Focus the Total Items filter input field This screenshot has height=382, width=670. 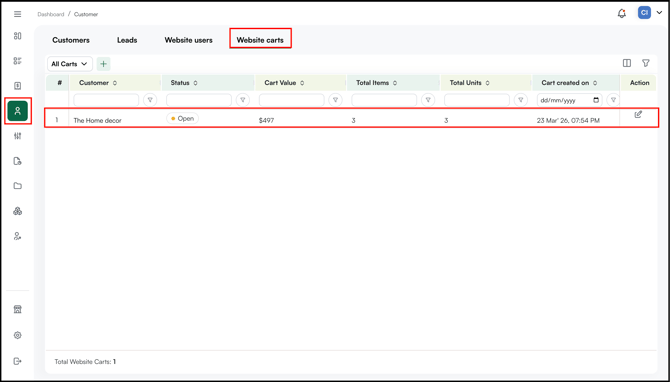point(384,100)
